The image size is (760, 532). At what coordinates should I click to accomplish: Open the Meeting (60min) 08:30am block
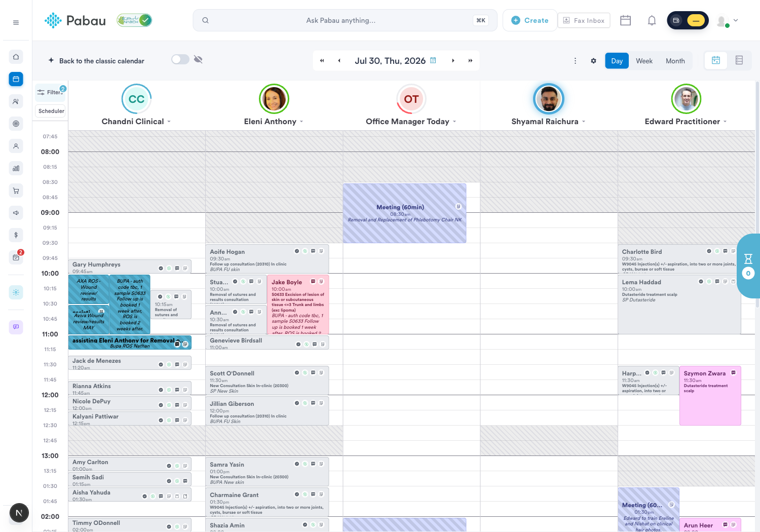pyautogui.click(x=404, y=213)
